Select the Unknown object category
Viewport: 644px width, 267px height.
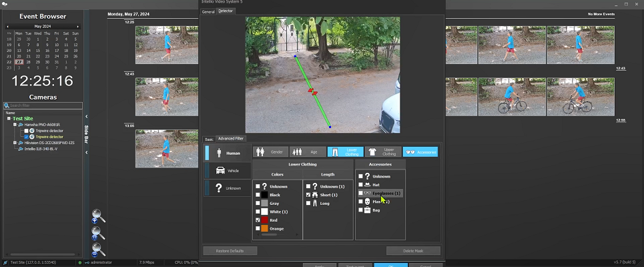coord(227,188)
